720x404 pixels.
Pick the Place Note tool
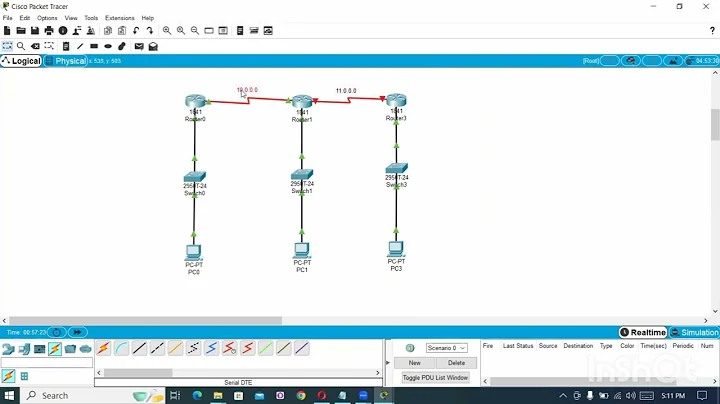tap(66, 46)
